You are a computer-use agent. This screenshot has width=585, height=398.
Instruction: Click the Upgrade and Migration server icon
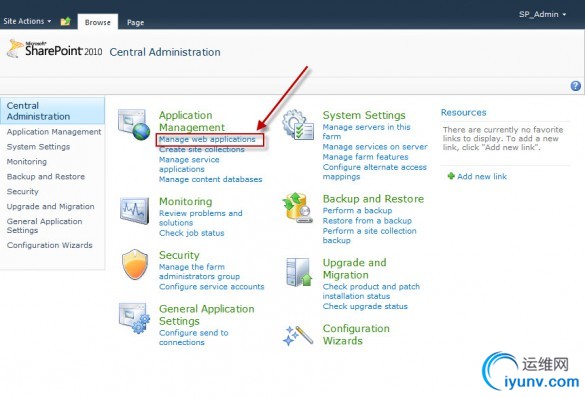point(298,272)
